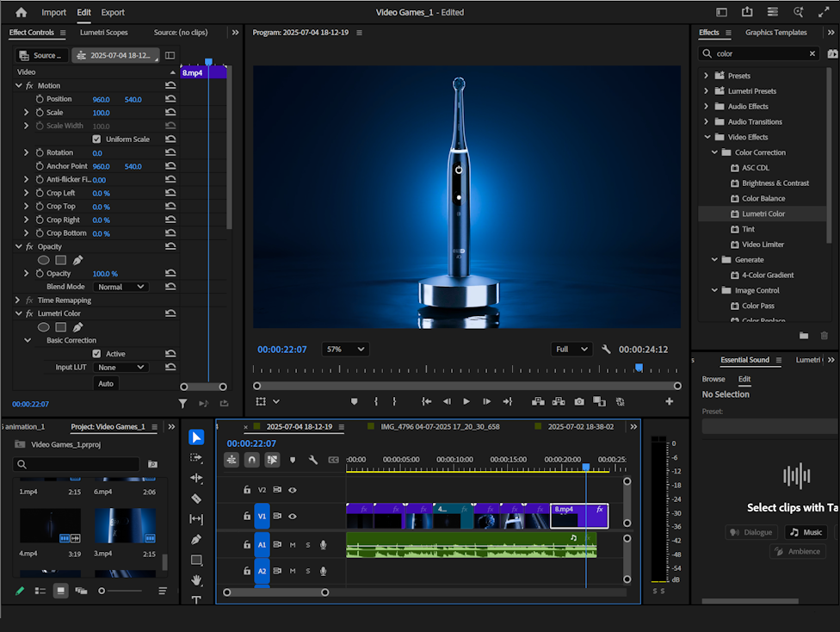
Task: Hide the V1 track with the eye icon
Action: 293,517
